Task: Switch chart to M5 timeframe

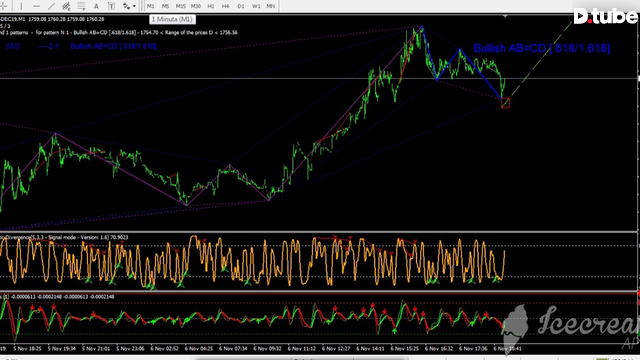Action: click(165, 6)
